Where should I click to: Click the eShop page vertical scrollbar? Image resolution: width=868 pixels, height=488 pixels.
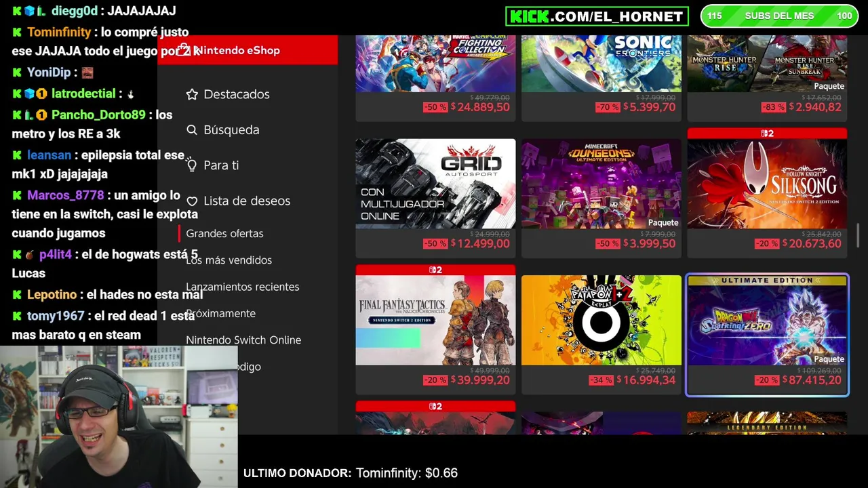coord(858,235)
